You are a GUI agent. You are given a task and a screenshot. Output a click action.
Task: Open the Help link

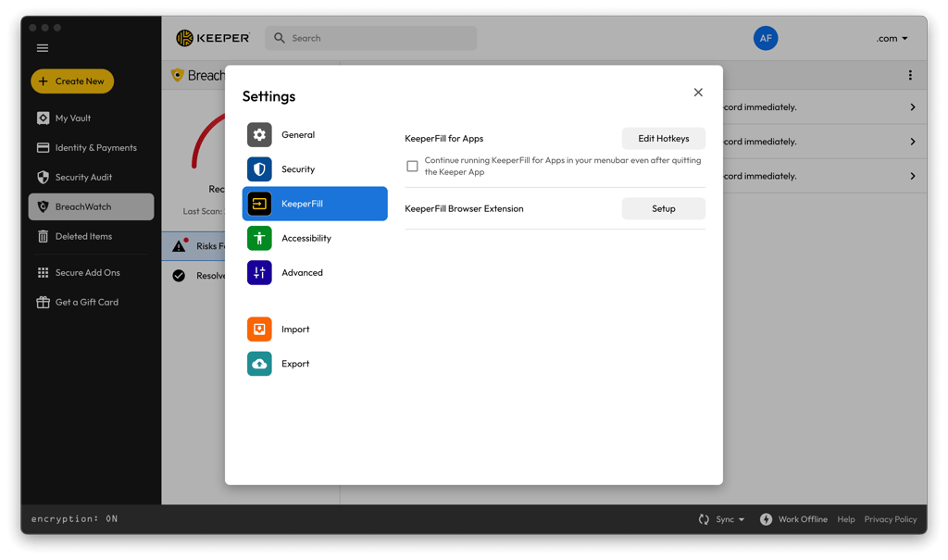click(846, 519)
